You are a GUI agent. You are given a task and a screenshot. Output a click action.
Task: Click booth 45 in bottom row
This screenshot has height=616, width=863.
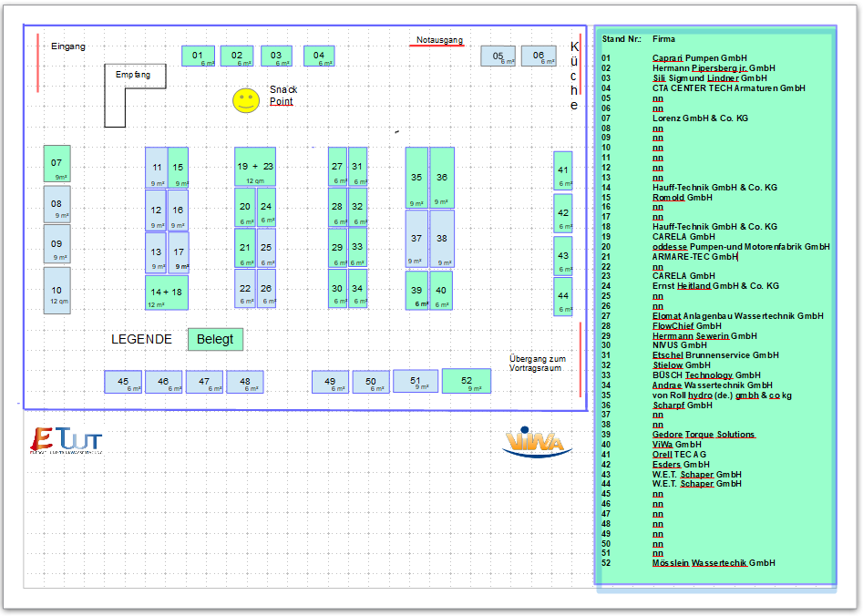point(123,382)
